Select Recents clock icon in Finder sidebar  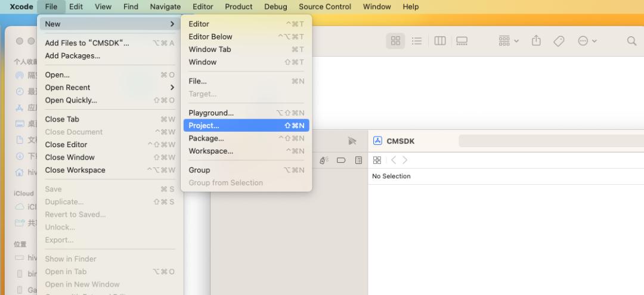[20, 92]
